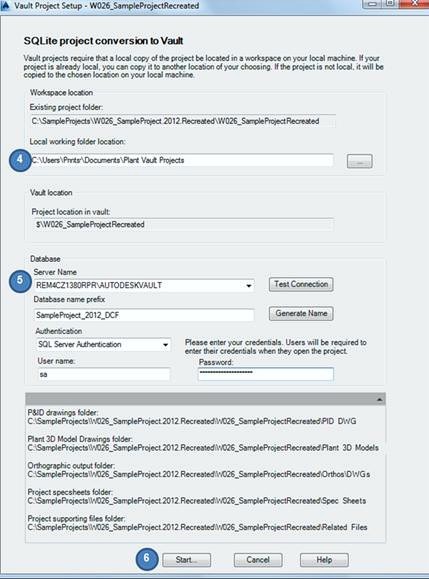The image size is (429, 579).
Task: Click the AutoCAD application icon in title bar
Action: click(x=5, y=6)
